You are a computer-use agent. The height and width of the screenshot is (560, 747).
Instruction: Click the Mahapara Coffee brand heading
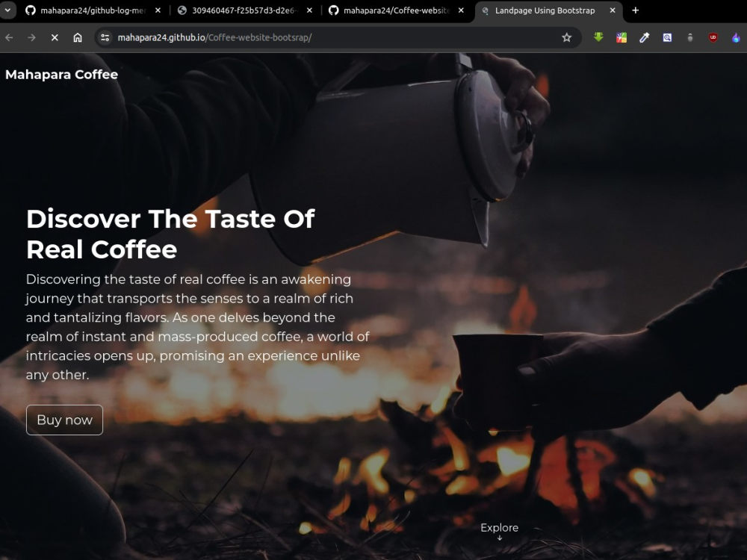61,75
